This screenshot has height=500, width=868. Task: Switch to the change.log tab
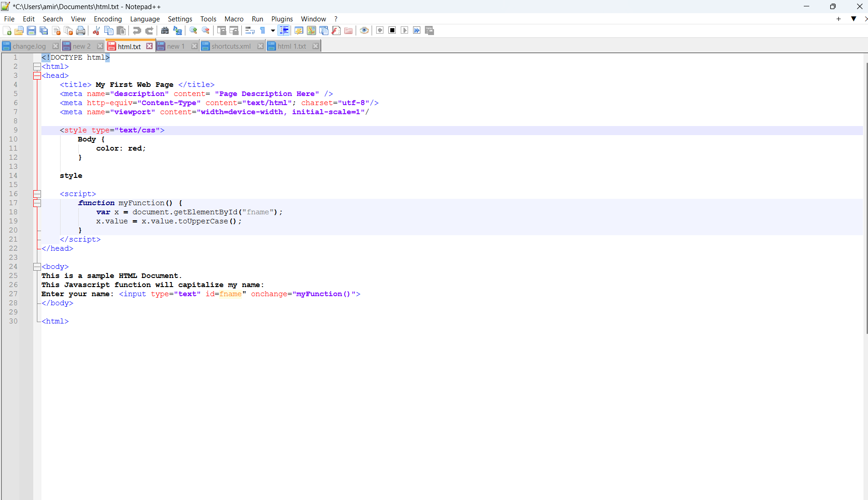29,46
